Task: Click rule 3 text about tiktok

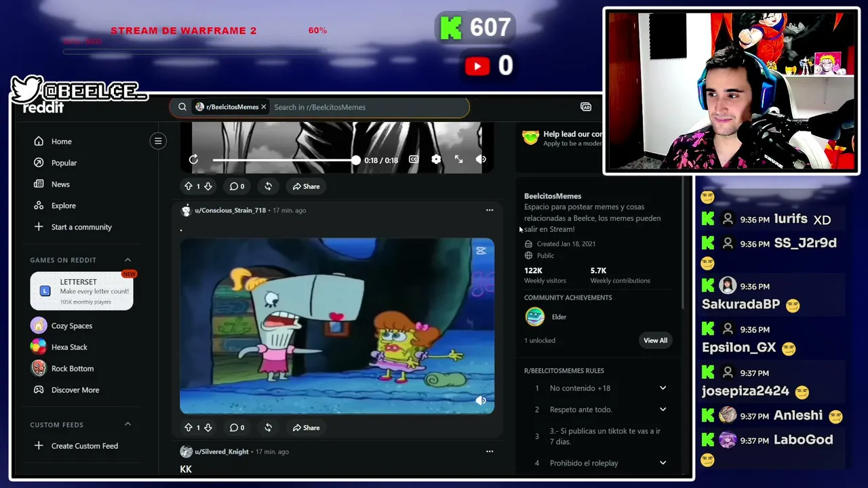Action: coord(605,436)
